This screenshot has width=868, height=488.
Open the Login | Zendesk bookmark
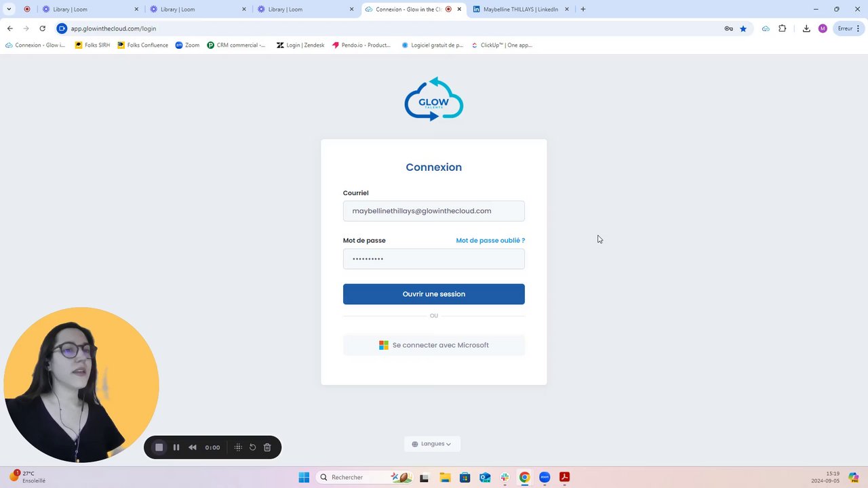(x=300, y=45)
